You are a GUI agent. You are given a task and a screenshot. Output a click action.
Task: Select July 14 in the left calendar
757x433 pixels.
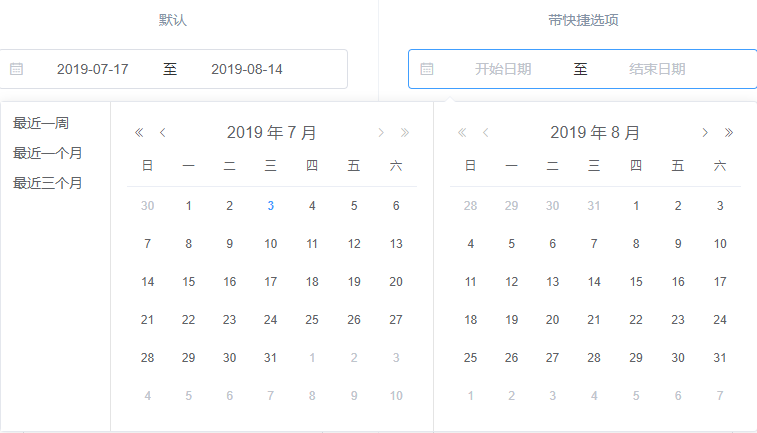pyautogui.click(x=147, y=281)
